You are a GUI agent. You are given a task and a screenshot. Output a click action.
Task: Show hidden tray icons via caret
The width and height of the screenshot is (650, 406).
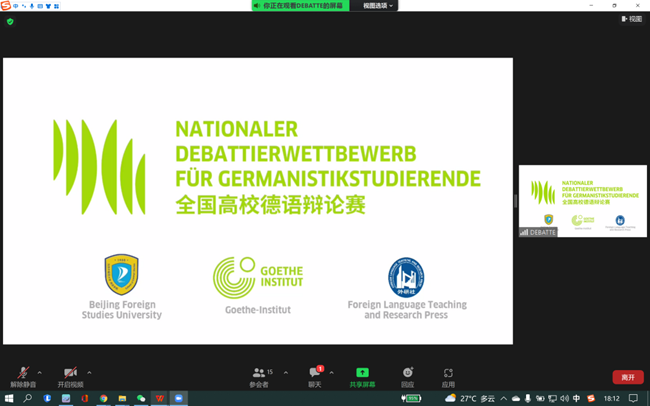[x=504, y=399]
